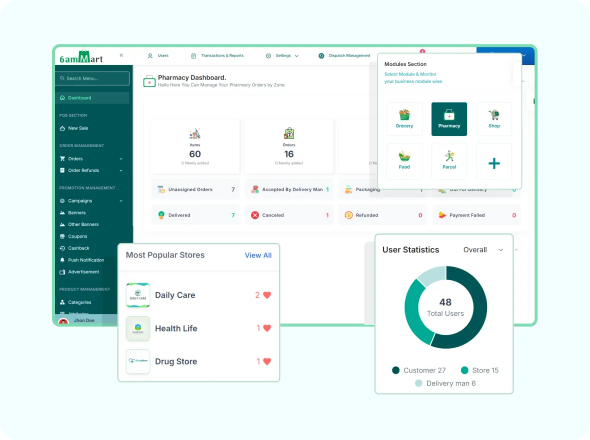The height and width of the screenshot is (440, 590).
Task: Select the Shop module
Action: (494, 119)
